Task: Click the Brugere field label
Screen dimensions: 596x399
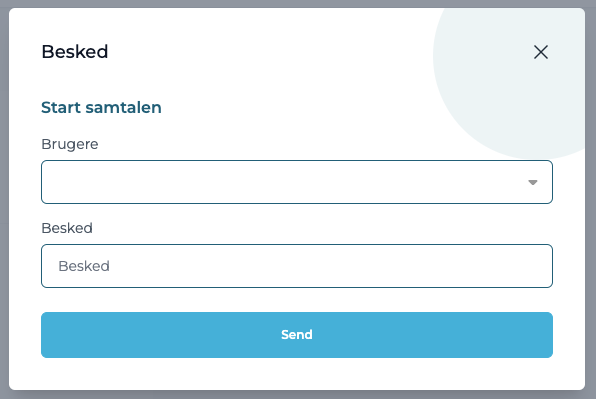Action: [70, 144]
